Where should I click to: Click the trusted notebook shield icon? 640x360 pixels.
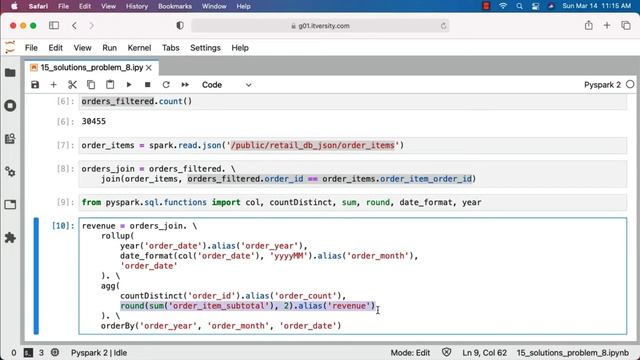pos(447,352)
